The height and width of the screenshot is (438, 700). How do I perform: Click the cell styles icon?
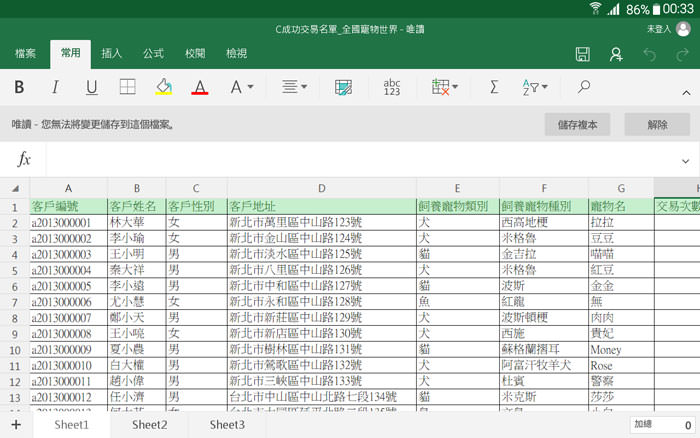[344, 88]
